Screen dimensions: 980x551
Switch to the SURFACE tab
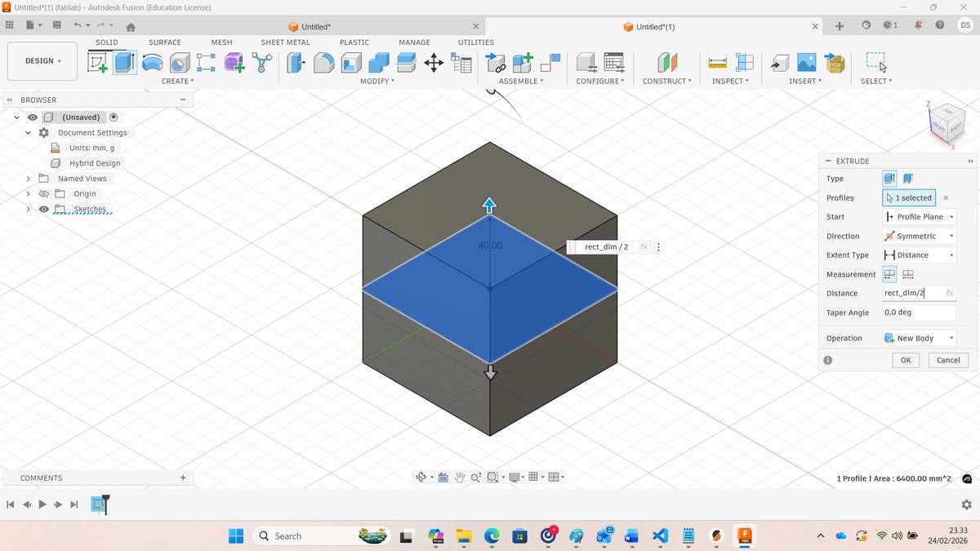pos(164,42)
